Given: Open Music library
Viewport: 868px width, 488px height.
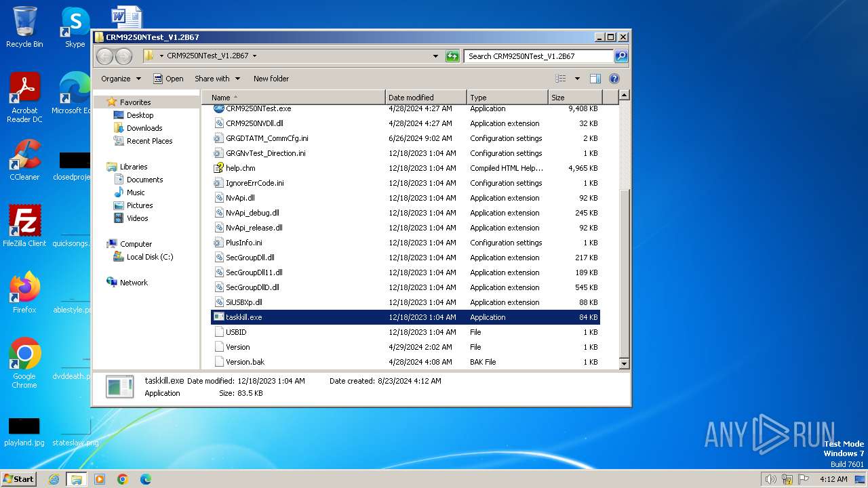Looking at the screenshot, I should tap(136, 192).
